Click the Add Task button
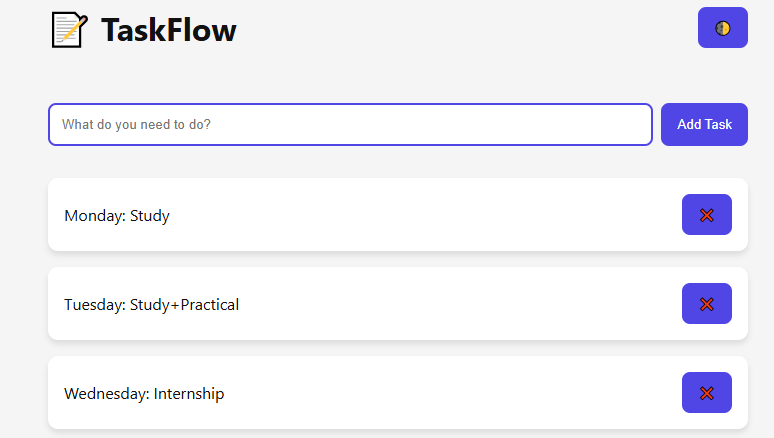The width and height of the screenshot is (774, 438). (704, 124)
